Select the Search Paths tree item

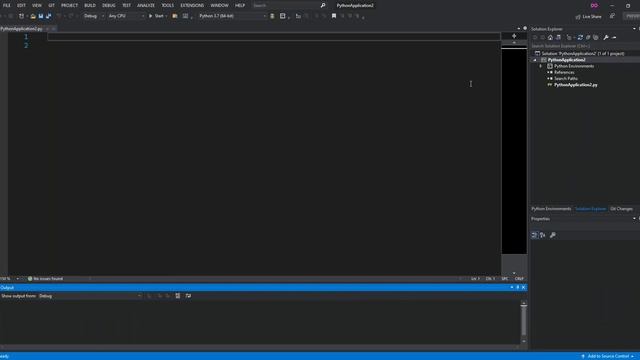(566, 78)
